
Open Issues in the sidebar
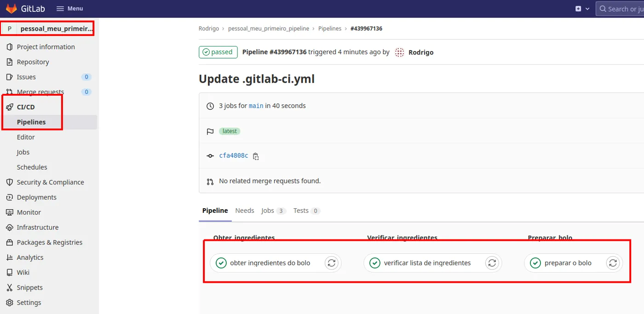click(x=26, y=77)
